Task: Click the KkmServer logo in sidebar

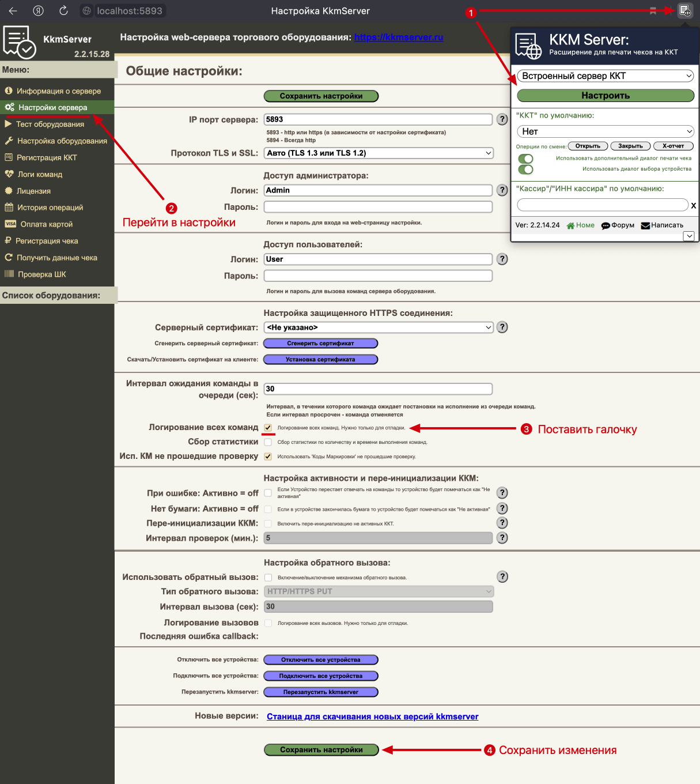Action: point(19,42)
